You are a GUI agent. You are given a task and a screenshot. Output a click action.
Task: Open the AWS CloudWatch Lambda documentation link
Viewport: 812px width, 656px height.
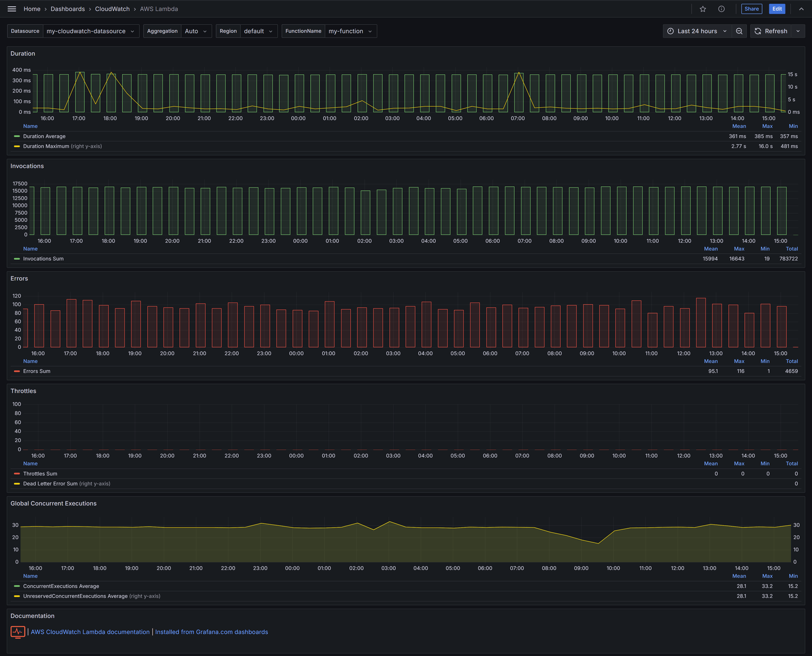[90, 632]
